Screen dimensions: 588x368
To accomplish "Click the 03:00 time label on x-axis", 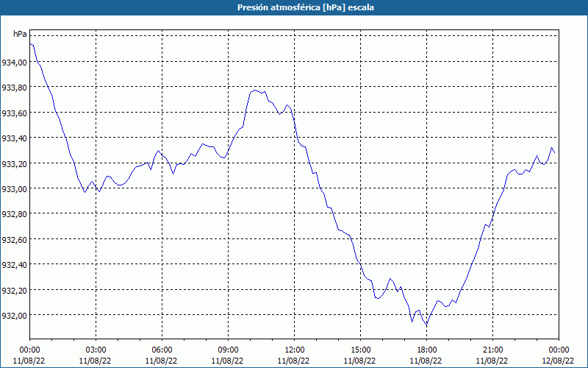I will pyautogui.click(x=96, y=350).
